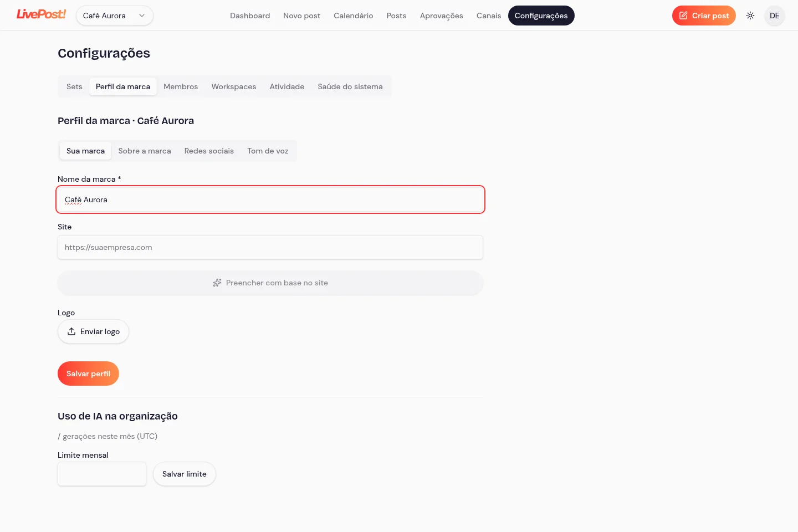The image size is (798, 532).
Task: Click the Criar post button
Action: tap(704, 16)
